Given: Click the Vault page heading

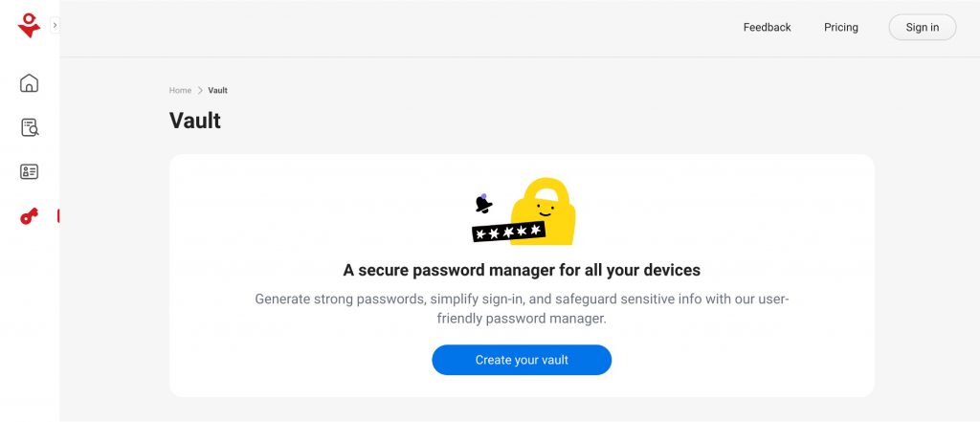Looking at the screenshot, I should click(195, 121).
